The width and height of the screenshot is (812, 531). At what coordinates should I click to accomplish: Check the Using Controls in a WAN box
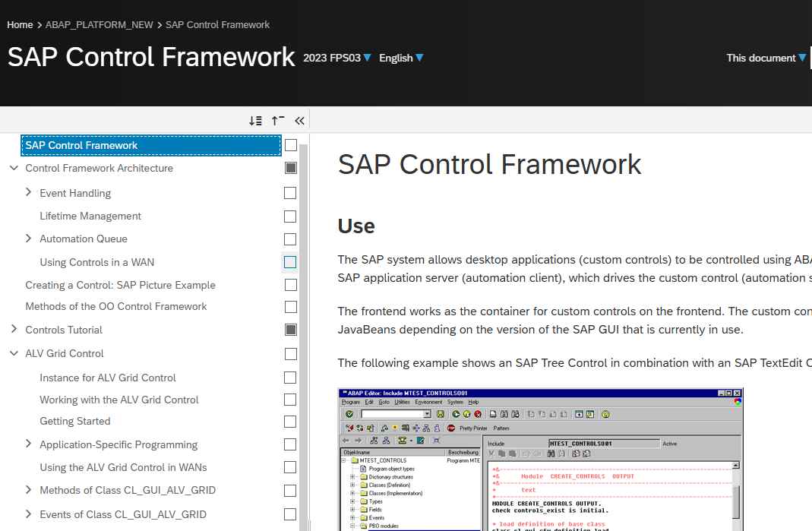pos(290,262)
